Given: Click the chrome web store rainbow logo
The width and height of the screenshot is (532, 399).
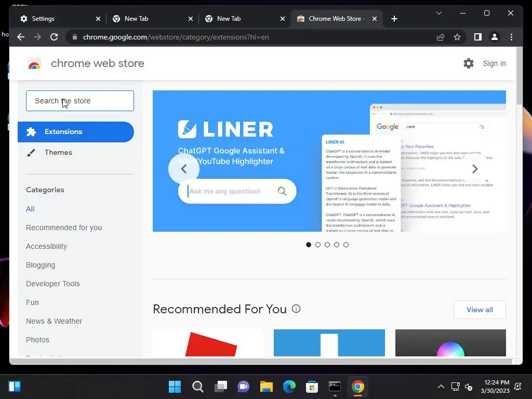Looking at the screenshot, I should click(34, 63).
